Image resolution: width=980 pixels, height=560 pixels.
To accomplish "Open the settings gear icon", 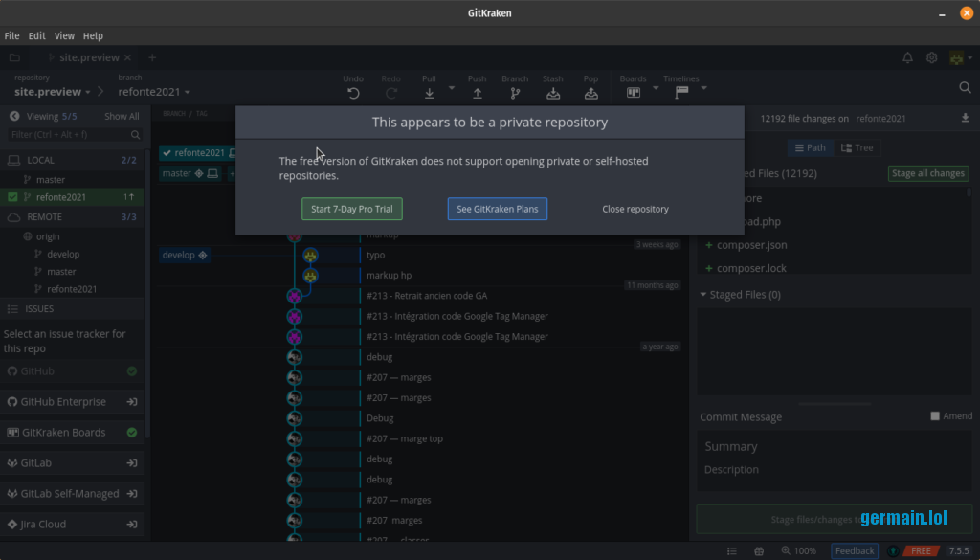I will pos(931,57).
